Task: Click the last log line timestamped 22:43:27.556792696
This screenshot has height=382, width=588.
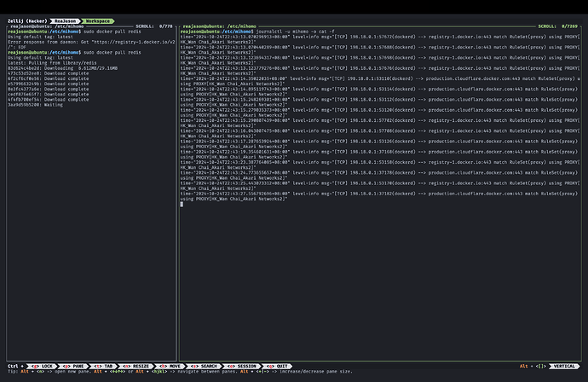Action: (378, 196)
